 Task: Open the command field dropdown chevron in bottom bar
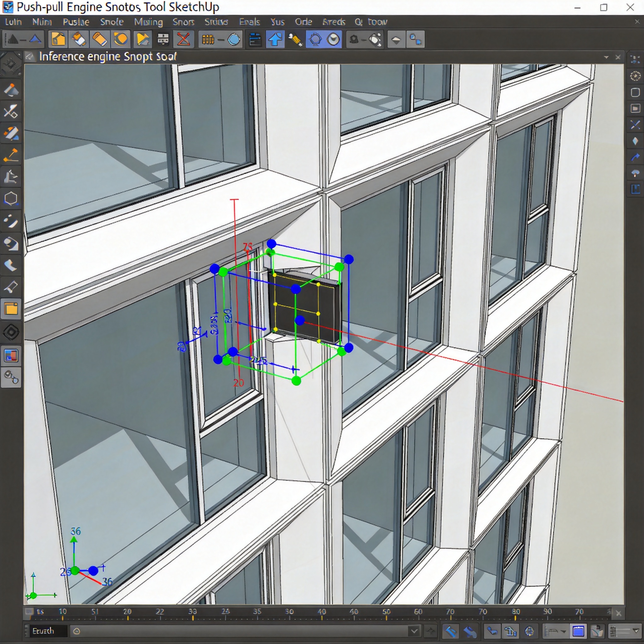coord(414,631)
